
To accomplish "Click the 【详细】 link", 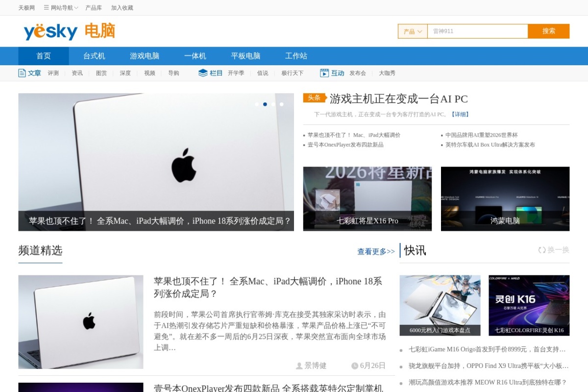I will [x=460, y=114].
